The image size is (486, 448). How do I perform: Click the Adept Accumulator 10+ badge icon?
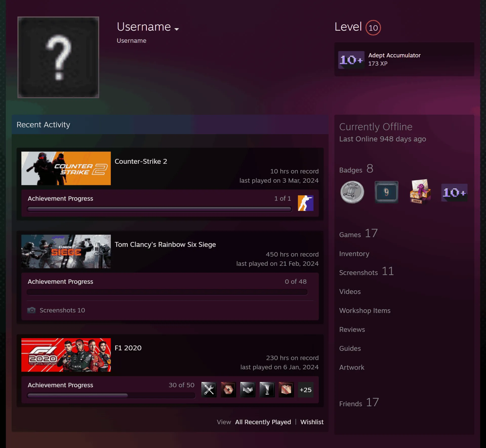[351, 60]
